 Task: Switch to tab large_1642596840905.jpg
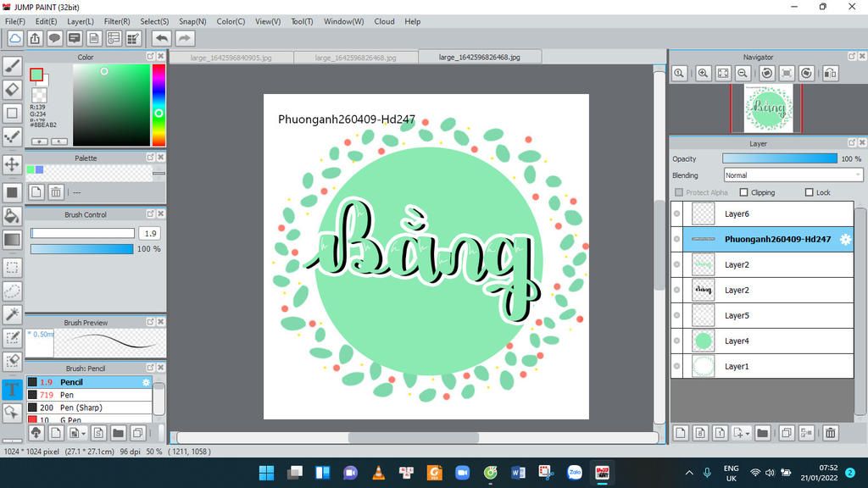point(231,58)
